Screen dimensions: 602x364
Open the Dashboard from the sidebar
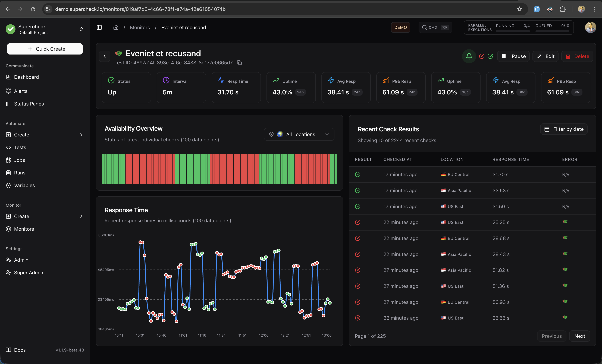pos(26,77)
